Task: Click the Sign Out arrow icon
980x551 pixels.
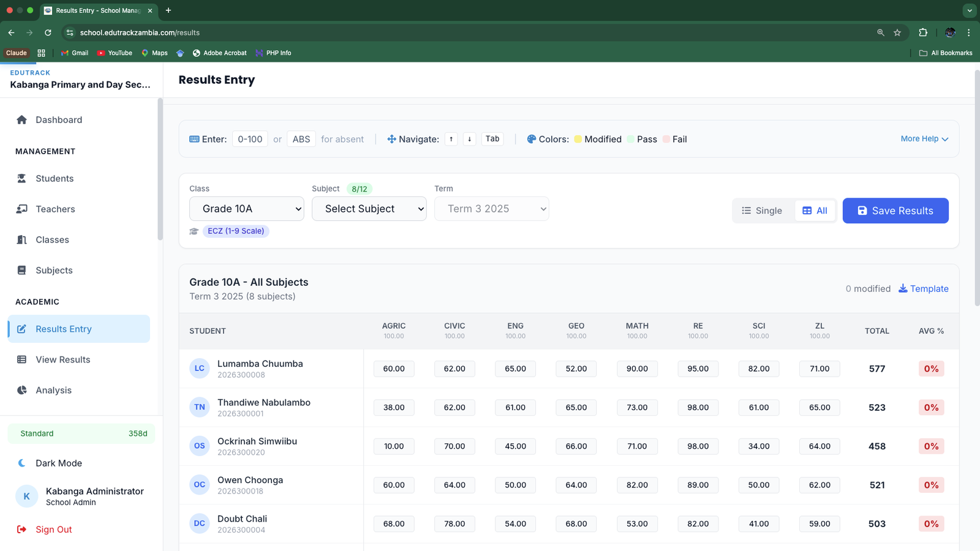Action: (x=22, y=530)
